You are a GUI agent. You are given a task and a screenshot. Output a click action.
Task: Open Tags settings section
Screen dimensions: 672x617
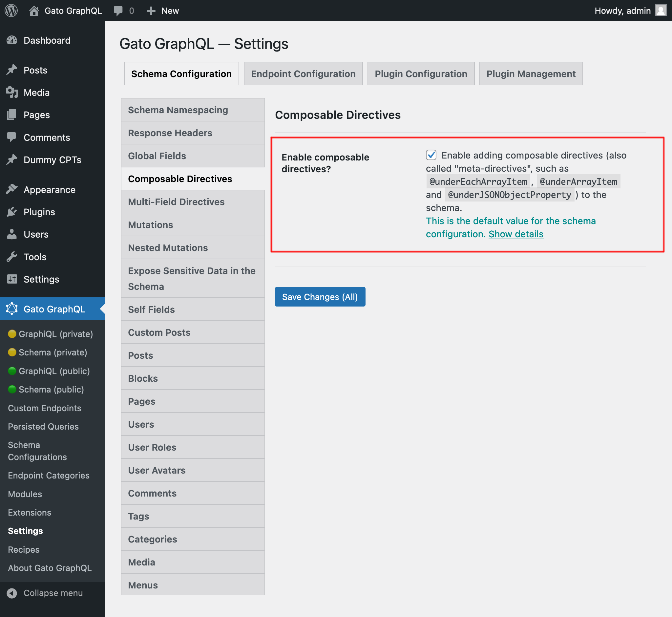point(193,516)
